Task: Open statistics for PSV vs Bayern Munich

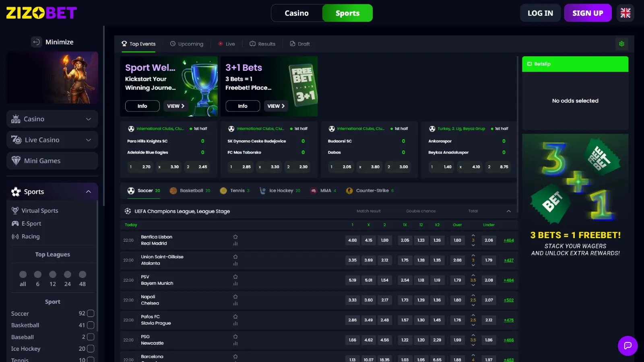Action: point(235,284)
